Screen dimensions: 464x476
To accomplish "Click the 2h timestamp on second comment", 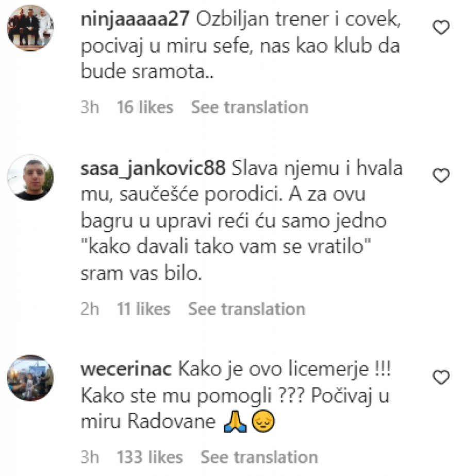I will pyautogui.click(x=90, y=309).
